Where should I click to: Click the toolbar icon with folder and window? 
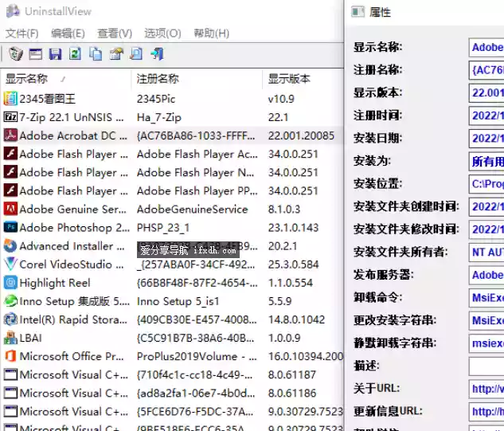click(116, 53)
